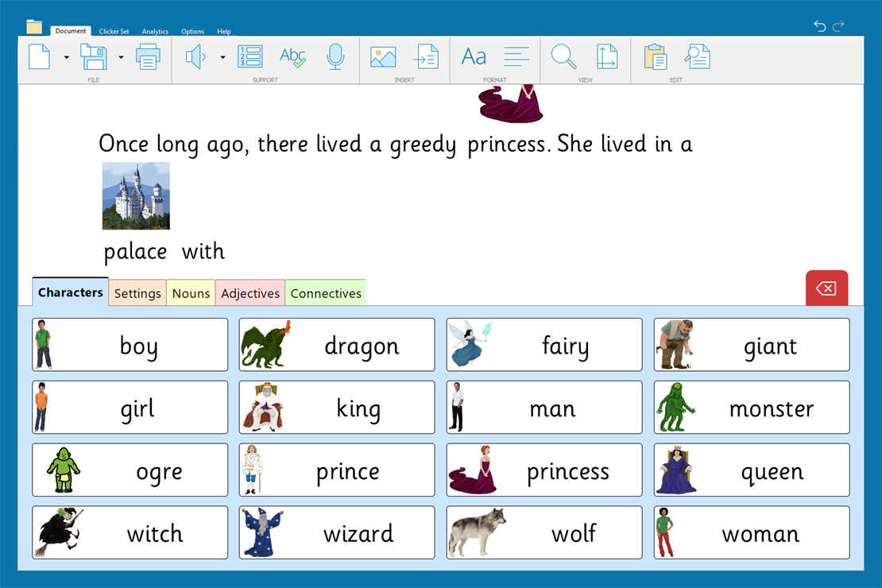Click the print icon

pos(148,57)
